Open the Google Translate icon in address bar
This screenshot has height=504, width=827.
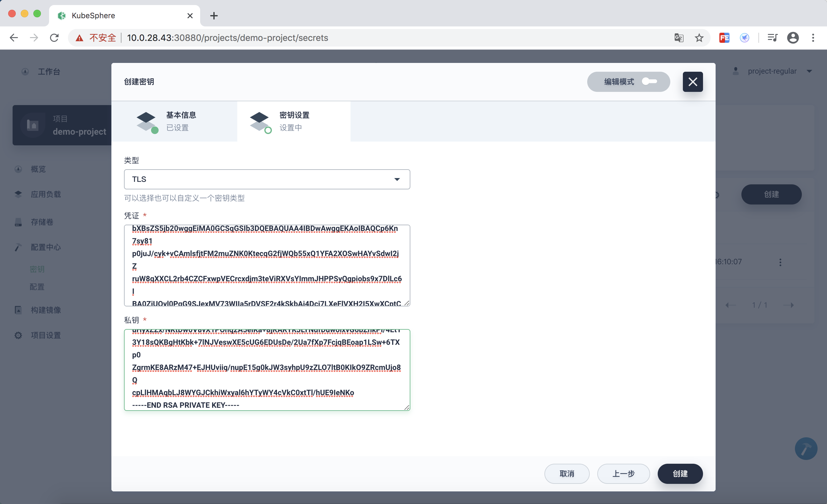coord(679,37)
